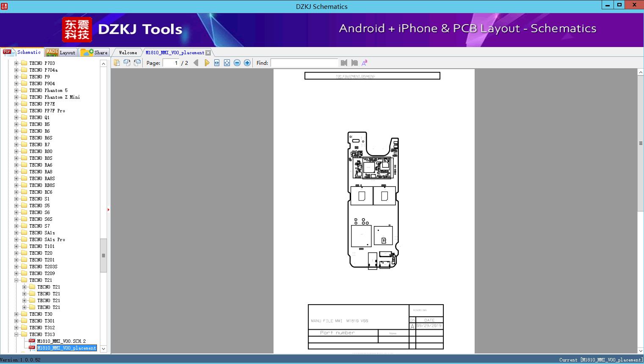Image resolution: width=644 pixels, height=364 pixels.
Task: Collapse the TECNO T313 folder
Action: tap(17, 334)
